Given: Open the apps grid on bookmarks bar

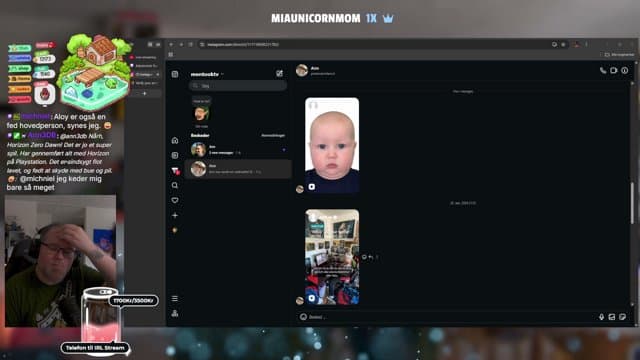Looking at the screenshot, I should pos(171,54).
